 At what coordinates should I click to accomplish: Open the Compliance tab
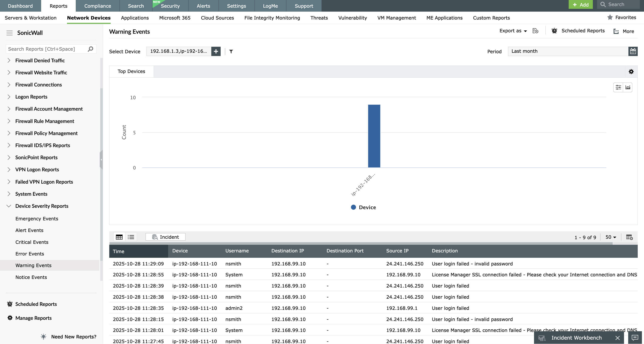[97, 6]
